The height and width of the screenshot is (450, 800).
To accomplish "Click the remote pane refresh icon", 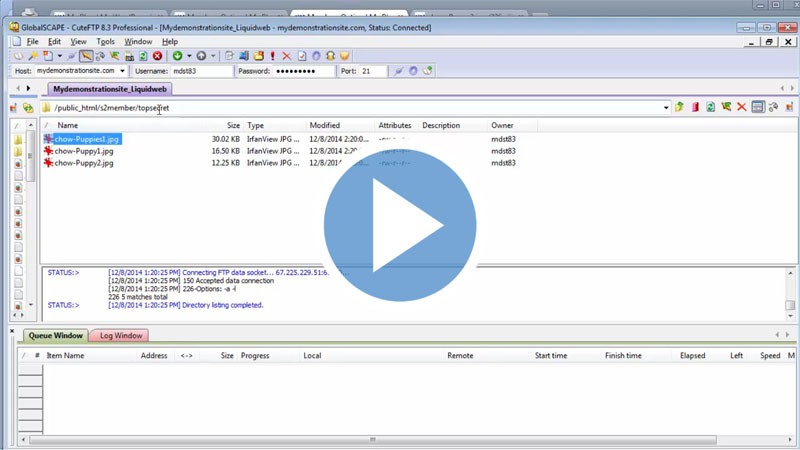I will (710, 107).
